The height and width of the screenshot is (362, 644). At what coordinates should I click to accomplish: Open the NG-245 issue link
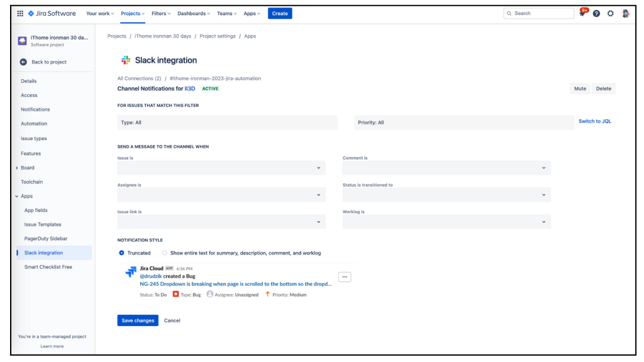(236, 284)
